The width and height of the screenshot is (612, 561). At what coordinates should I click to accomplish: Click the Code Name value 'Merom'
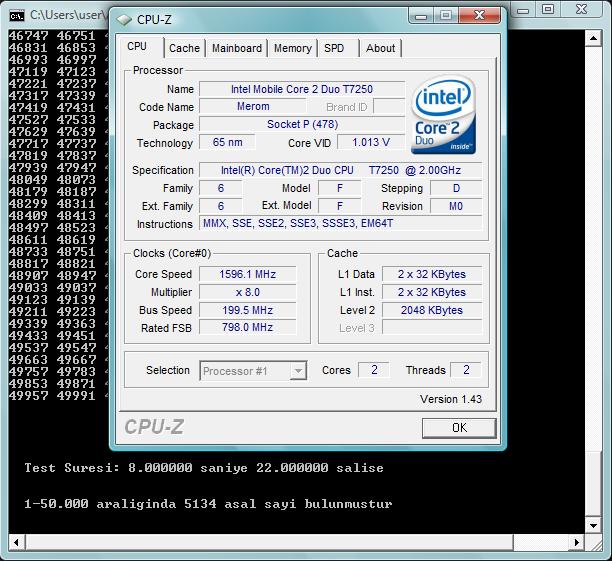click(x=253, y=106)
